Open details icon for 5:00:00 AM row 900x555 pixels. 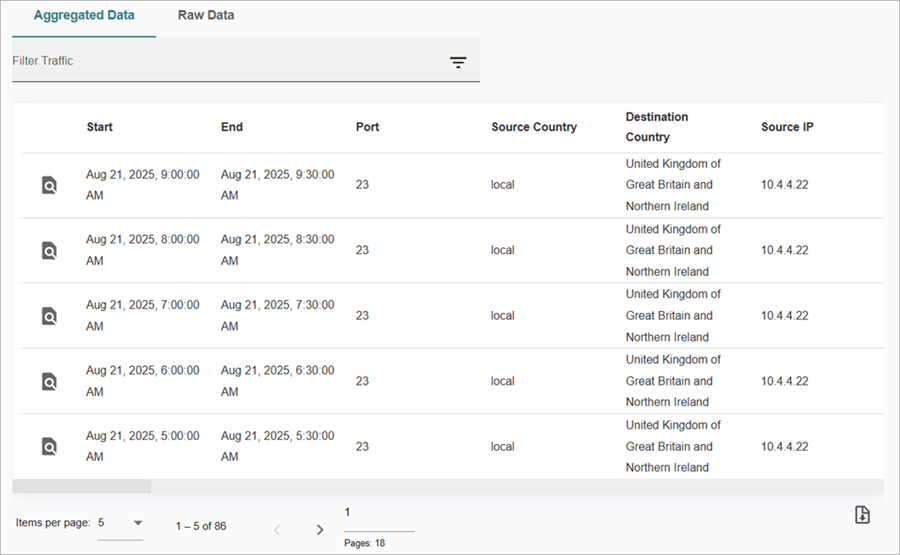pos(49,447)
